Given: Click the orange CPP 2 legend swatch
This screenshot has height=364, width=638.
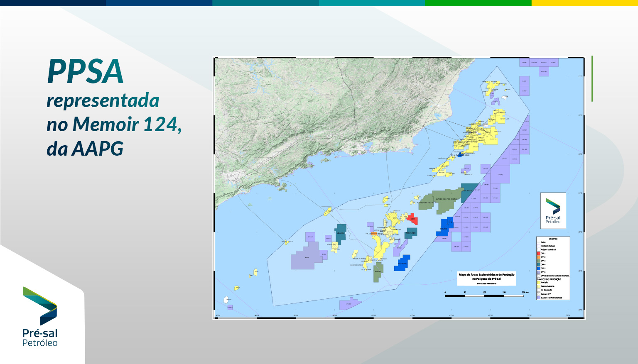Looking at the screenshot, I should pyautogui.click(x=538, y=257).
